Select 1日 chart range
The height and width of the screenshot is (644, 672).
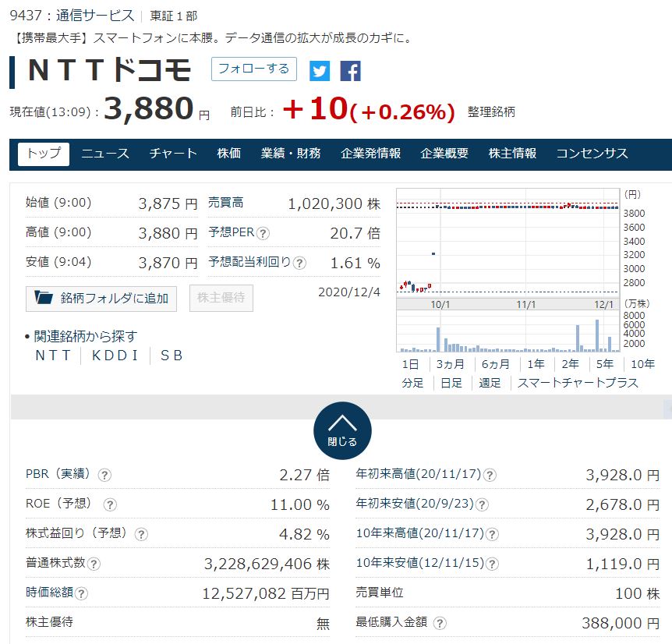[x=410, y=364]
